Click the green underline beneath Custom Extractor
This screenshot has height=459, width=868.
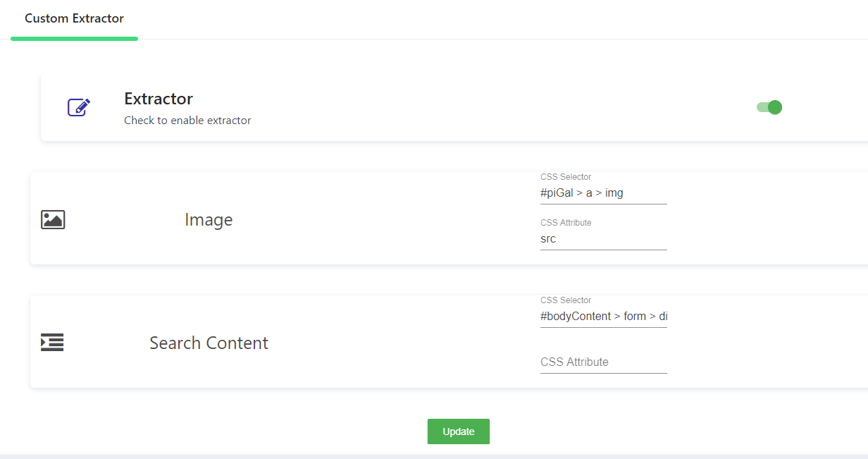click(74, 38)
